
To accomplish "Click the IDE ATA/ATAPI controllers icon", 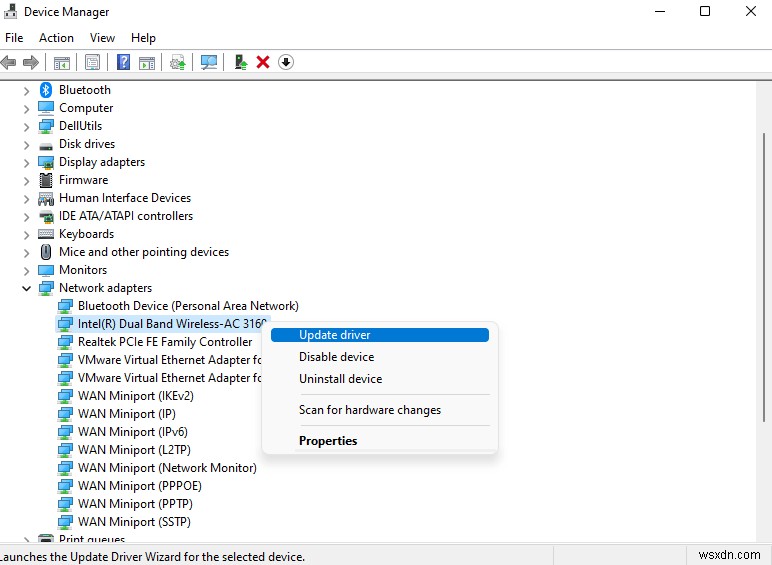I will (46, 216).
